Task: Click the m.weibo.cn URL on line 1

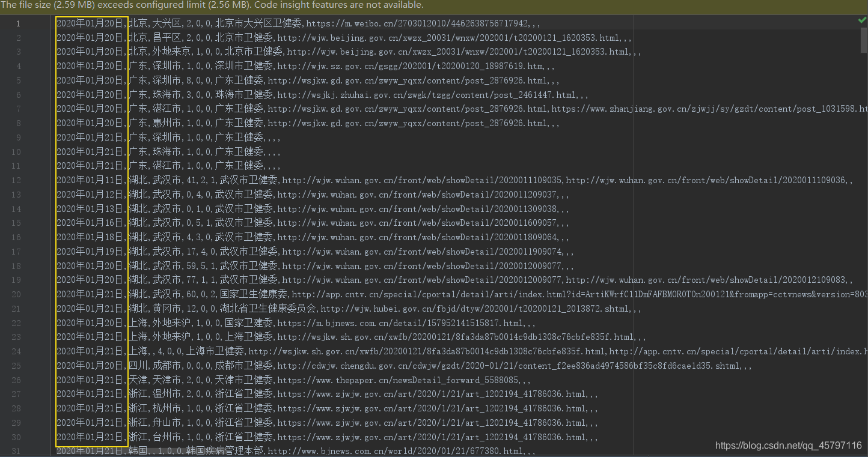Action: [417, 23]
